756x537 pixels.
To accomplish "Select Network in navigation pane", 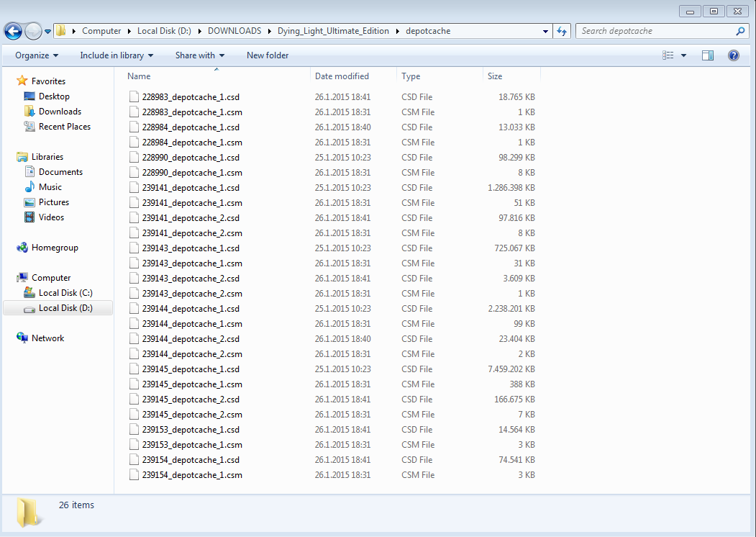I will coord(47,338).
